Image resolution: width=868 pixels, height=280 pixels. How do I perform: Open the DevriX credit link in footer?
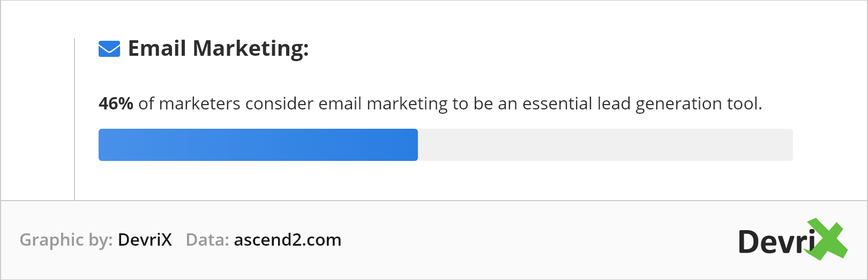(x=145, y=240)
